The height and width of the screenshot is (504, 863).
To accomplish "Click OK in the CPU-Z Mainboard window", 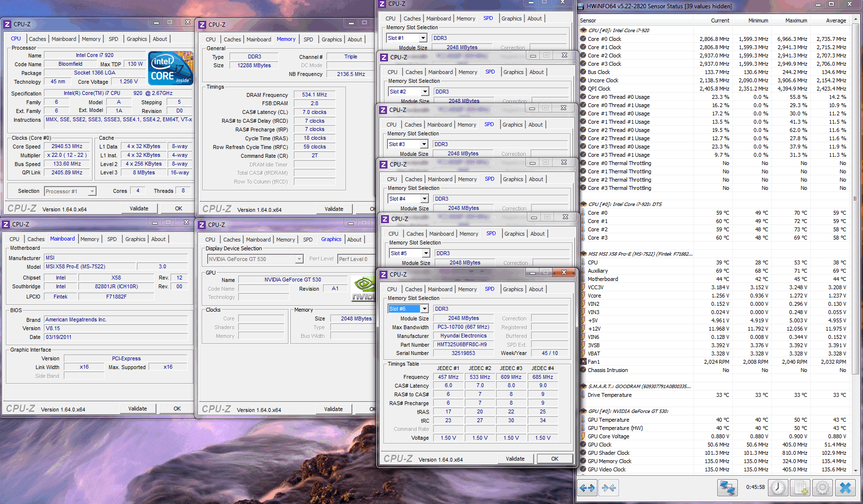I will (177, 409).
